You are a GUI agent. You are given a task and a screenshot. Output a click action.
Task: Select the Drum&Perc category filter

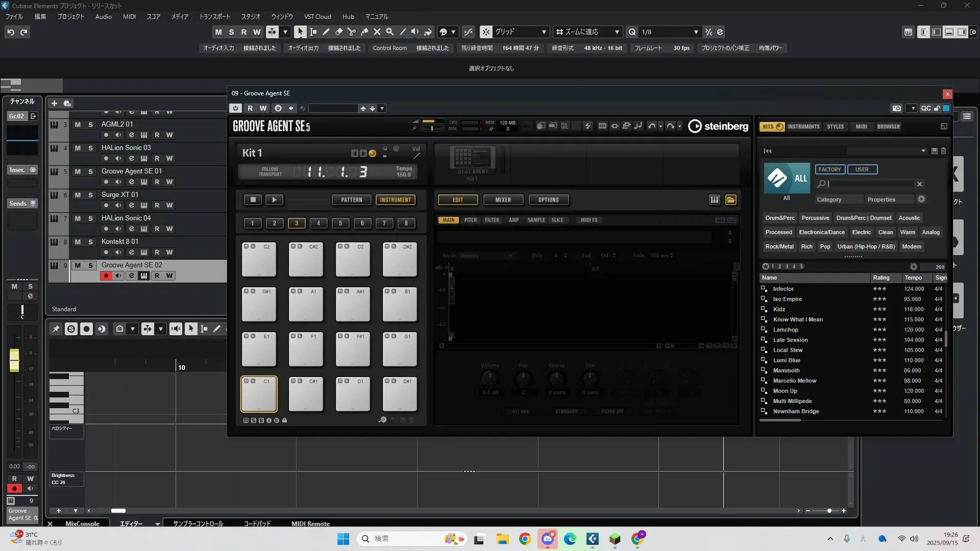(779, 218)
